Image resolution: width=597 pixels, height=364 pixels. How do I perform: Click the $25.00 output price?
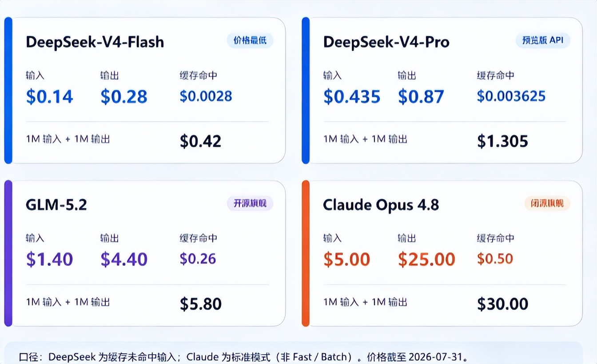click(427, 259)
